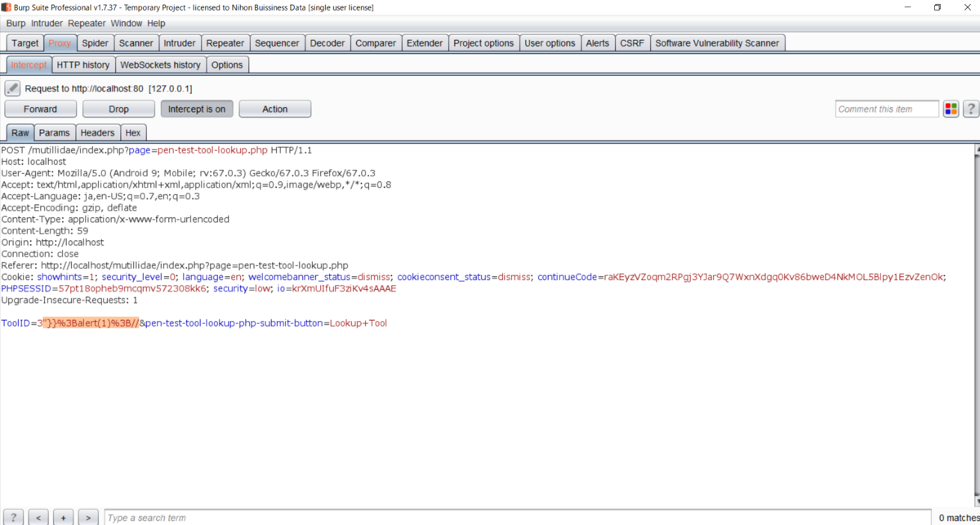Viewport: 980px width, 525px height.
Task: Open the Action dropdown button
Action: [275, 109]
